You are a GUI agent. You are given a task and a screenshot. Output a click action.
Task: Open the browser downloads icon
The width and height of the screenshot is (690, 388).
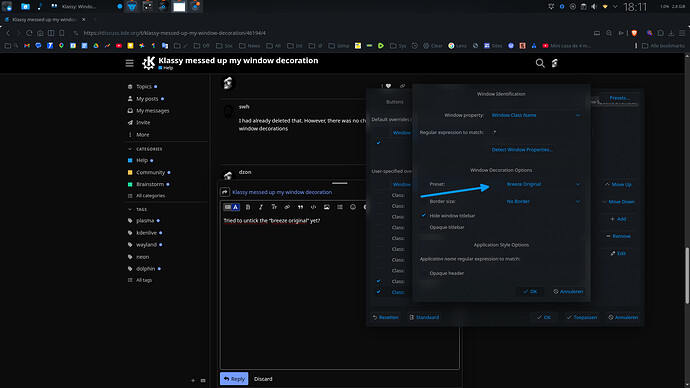[671, 33]
